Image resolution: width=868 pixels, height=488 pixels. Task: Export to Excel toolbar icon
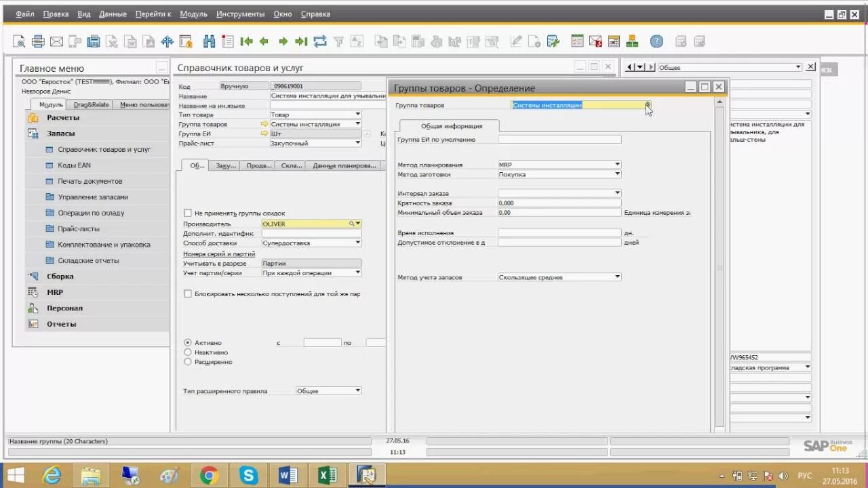[x=112, y=41]
